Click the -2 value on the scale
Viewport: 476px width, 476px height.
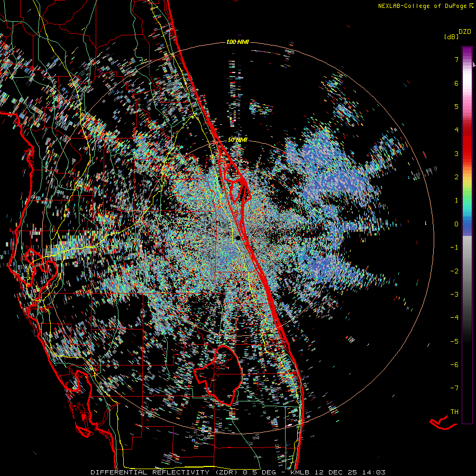point(454,271)
